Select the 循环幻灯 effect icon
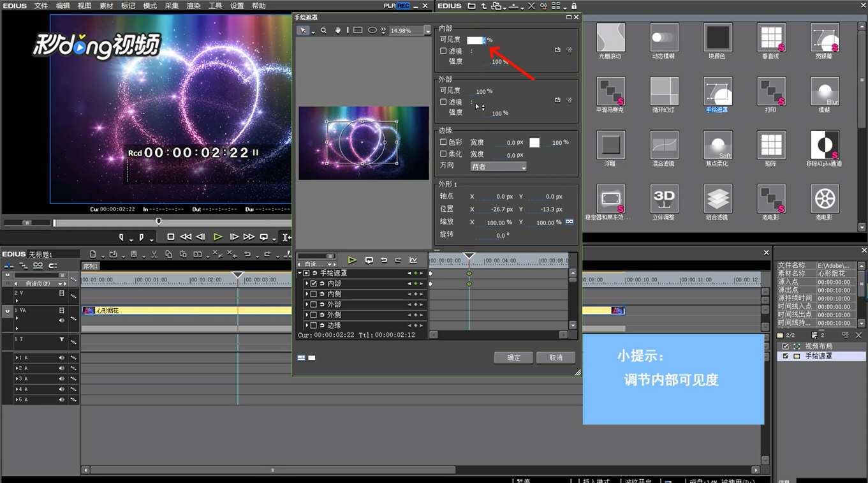 664,91
